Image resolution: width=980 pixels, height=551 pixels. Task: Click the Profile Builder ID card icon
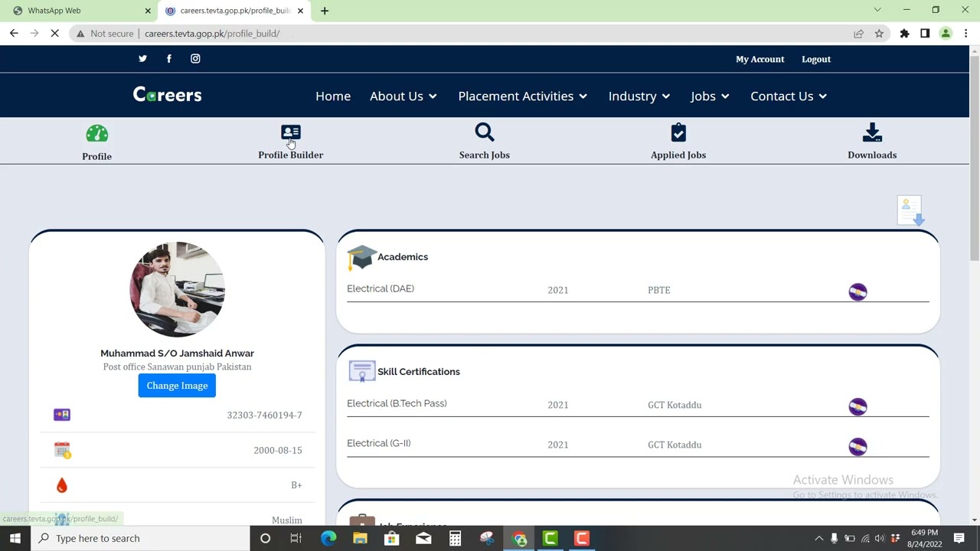tap(291, 133)
